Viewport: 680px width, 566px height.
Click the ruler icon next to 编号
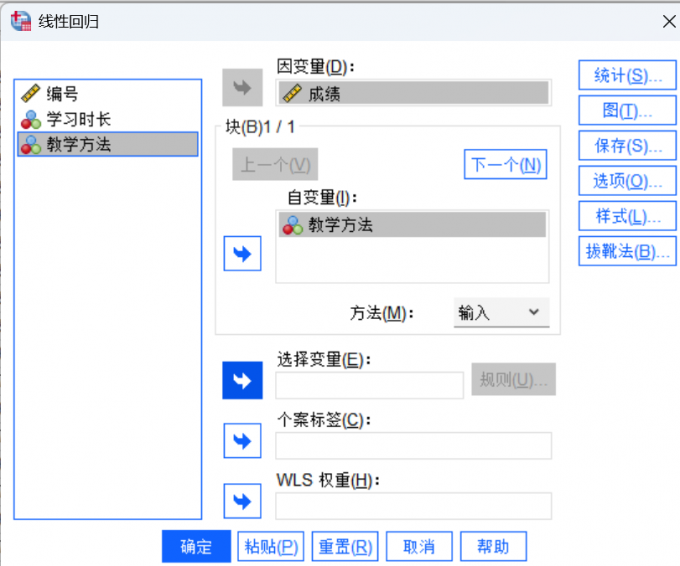(31, 93)
